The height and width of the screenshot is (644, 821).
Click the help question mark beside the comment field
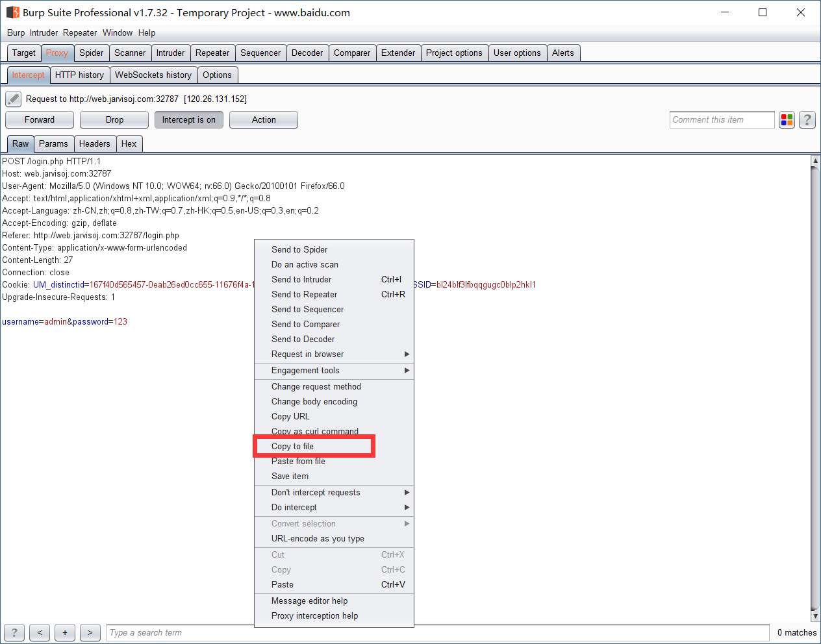pos(807,119)
